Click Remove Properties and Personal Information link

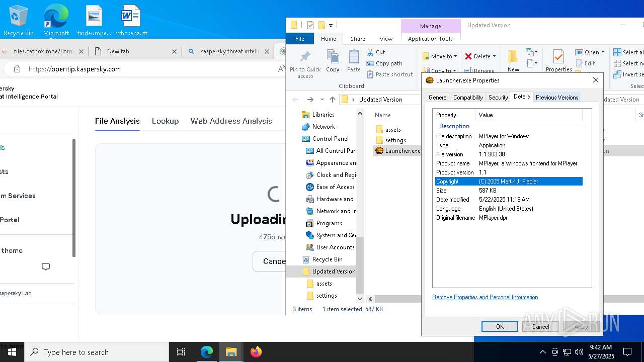point(485,297)
